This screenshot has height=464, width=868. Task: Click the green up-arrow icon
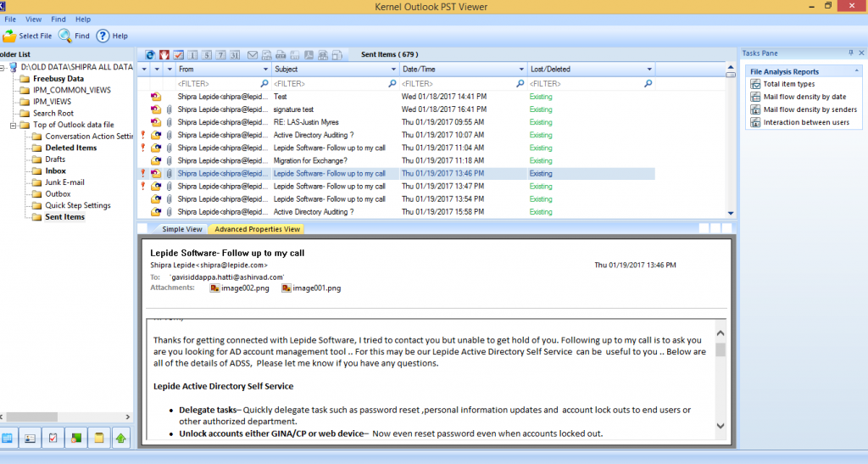(121, 438)
